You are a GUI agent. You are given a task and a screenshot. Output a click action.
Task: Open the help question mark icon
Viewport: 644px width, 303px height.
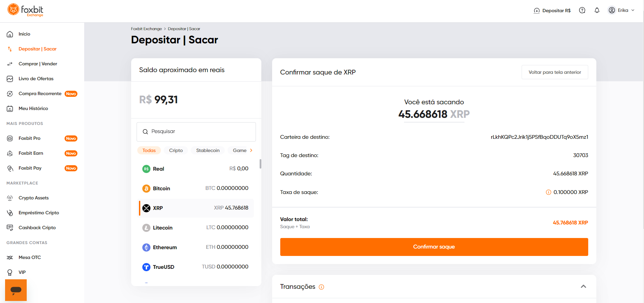pyautogui.click(x=582, y=10)
